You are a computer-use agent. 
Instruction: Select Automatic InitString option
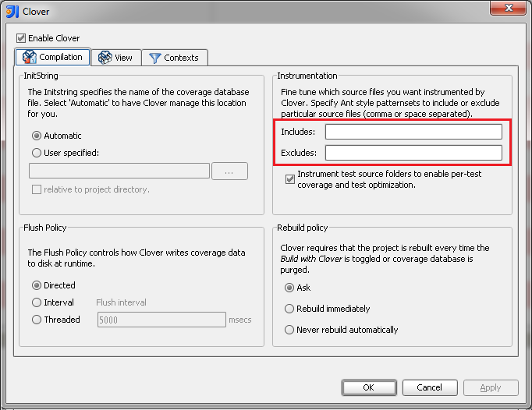[x=36, y=136]
